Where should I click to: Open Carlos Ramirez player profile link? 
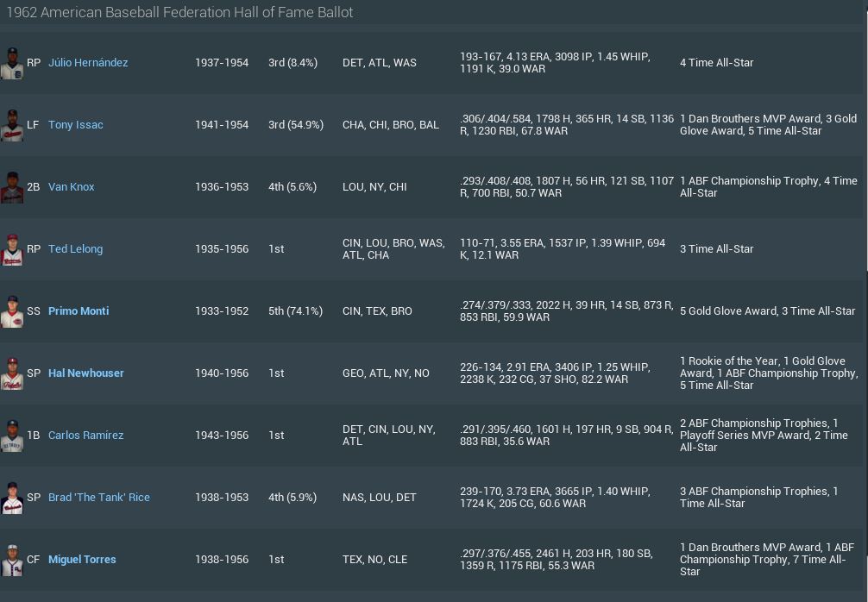[85, 436]
